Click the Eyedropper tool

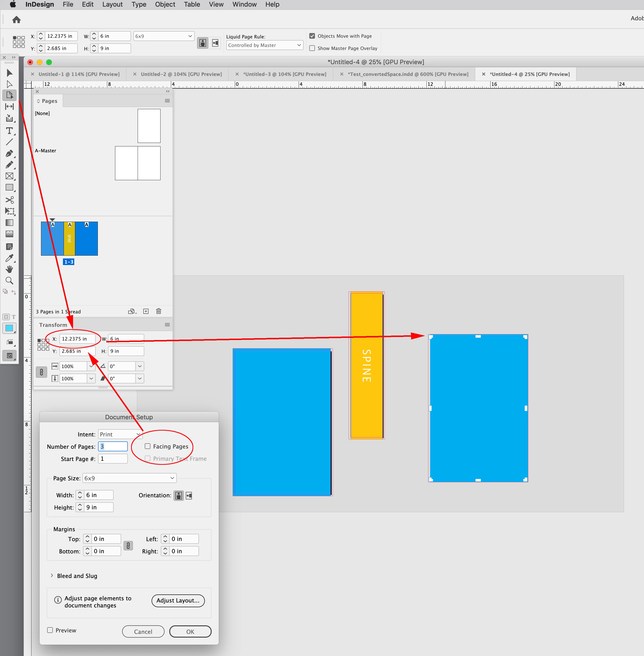tap(9, 258)
